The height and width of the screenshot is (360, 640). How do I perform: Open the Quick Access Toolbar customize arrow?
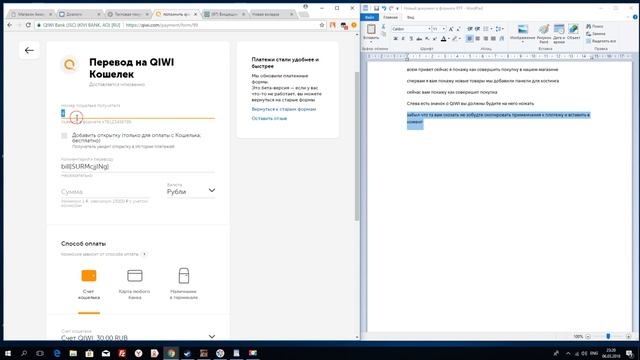click(x=398, y=8)
